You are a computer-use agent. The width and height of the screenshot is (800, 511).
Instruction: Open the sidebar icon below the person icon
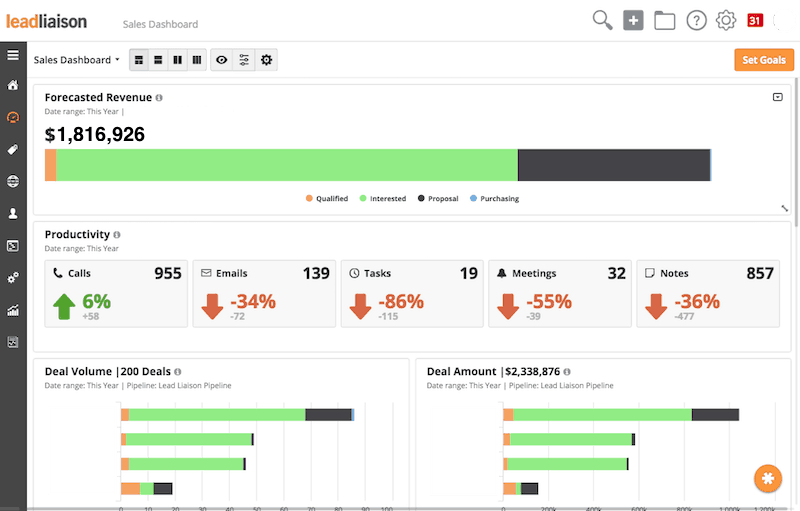tap(13, 246)
